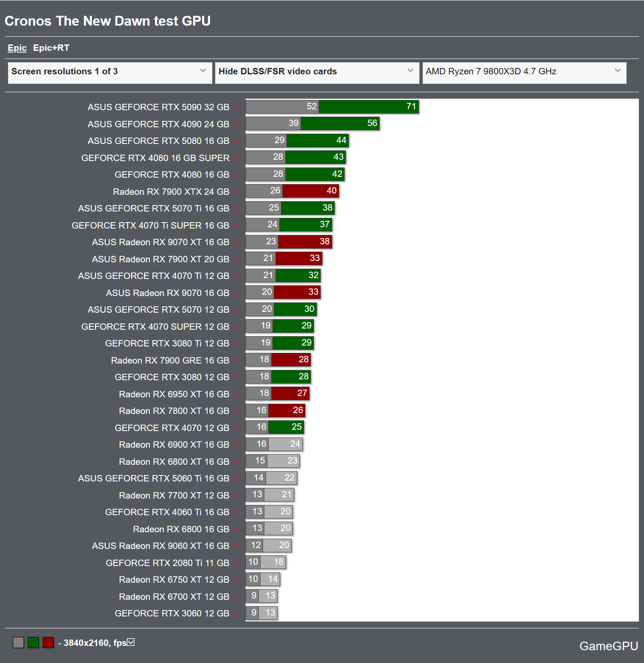The image size is (644, 663).
Task: Remove the ASUS GEFORCE RTX 5090 32 GB row via its red X
Action: point(235,108)
